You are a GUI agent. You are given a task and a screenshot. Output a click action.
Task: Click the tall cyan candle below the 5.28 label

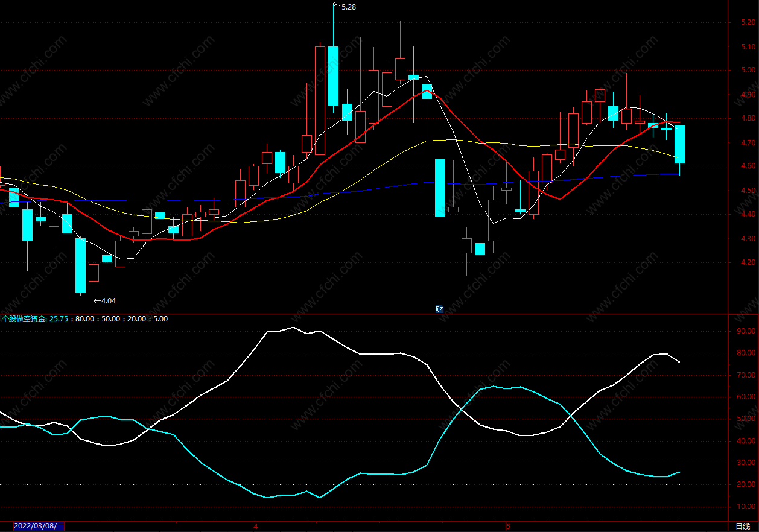333,76
